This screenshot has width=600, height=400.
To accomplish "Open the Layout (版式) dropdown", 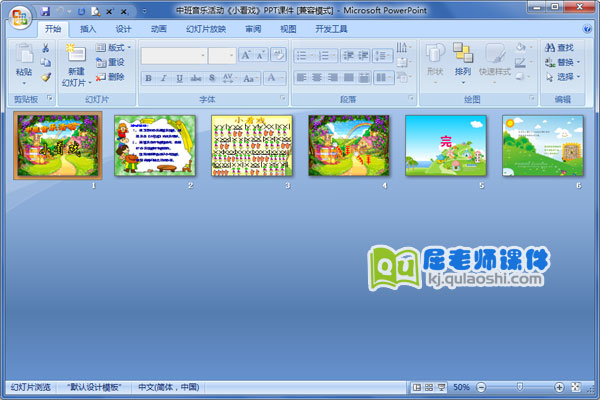I will tap(116, 47).
